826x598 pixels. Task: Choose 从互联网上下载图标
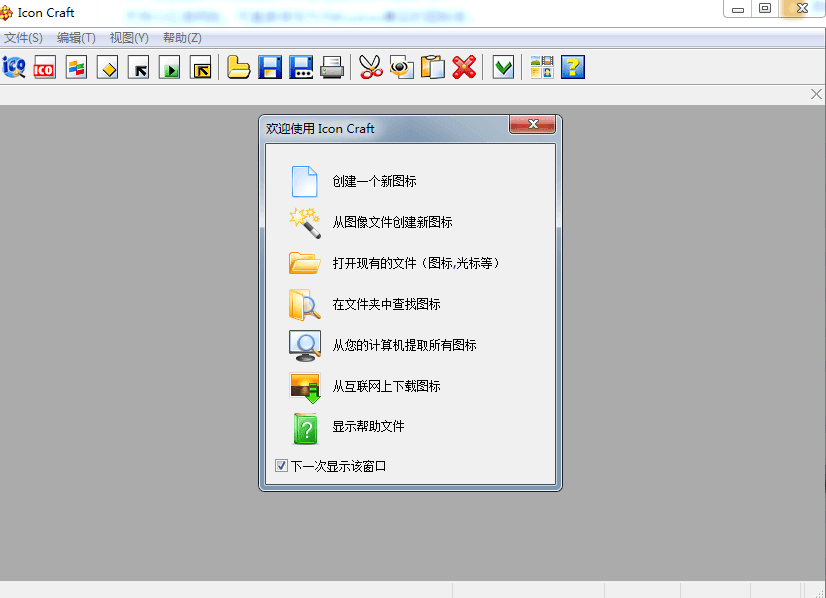386,386
